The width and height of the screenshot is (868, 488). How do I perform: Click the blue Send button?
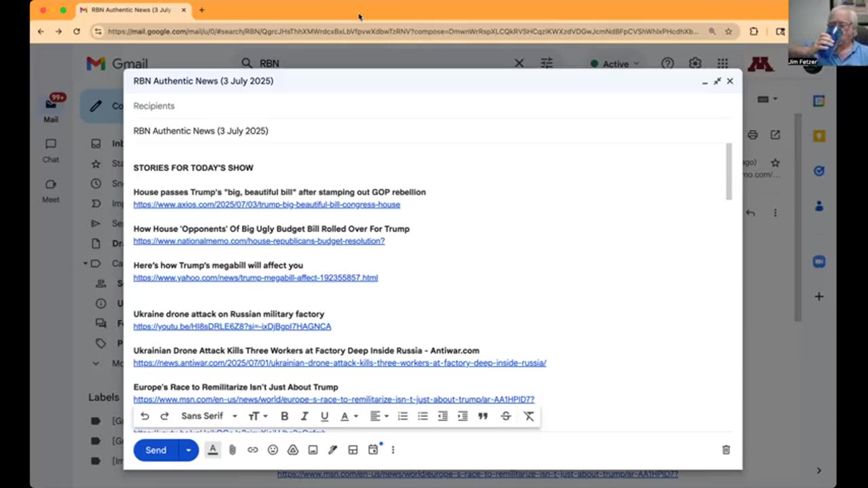click(x=155, y=450)
